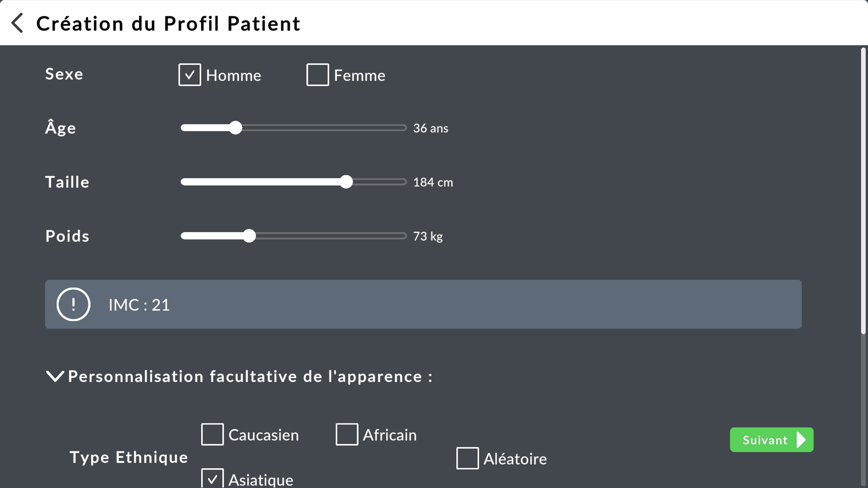The width and height of the screenshot is (868, 488).
Task: Select the Caucasien ethnic type checkbox
Action: (x=212, y=434)
